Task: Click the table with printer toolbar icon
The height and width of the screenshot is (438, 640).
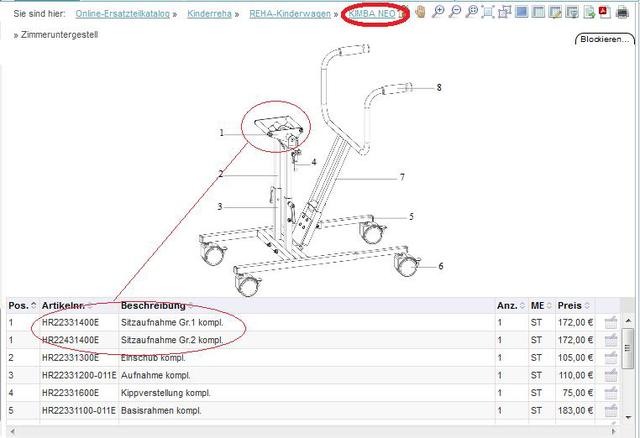Action: [572, 12]
